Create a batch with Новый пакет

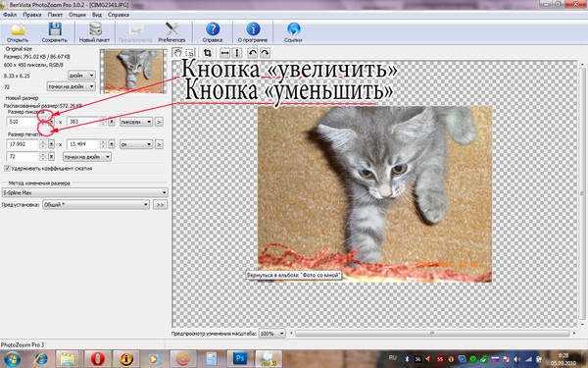[94, 32]
